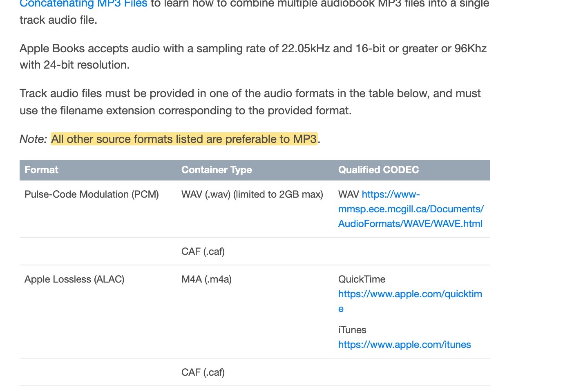Open the McGill WAVE.html specification link

411,209
